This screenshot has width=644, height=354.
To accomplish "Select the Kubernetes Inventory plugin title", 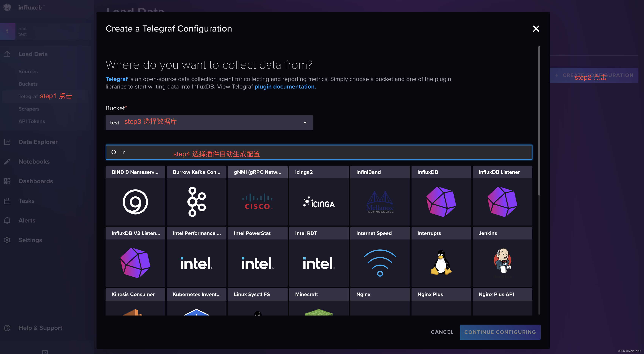I will click(x=196, y=294).
